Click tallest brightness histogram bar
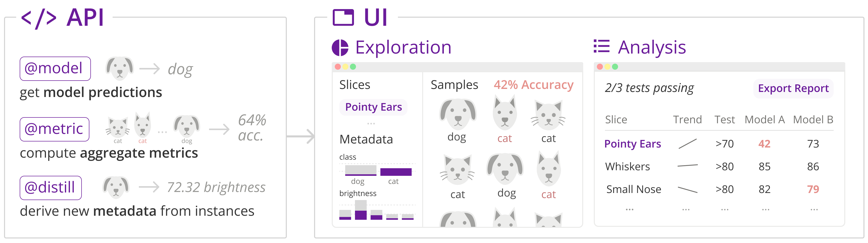The image size is (868, 243). 361,210
